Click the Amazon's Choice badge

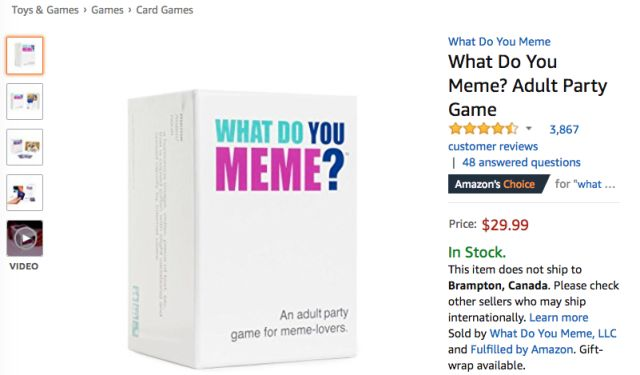(498, 184)
